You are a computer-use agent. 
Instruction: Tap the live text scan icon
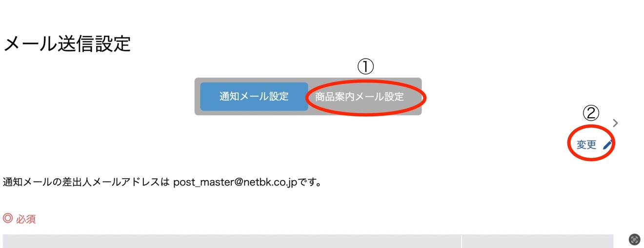point(634,239)
